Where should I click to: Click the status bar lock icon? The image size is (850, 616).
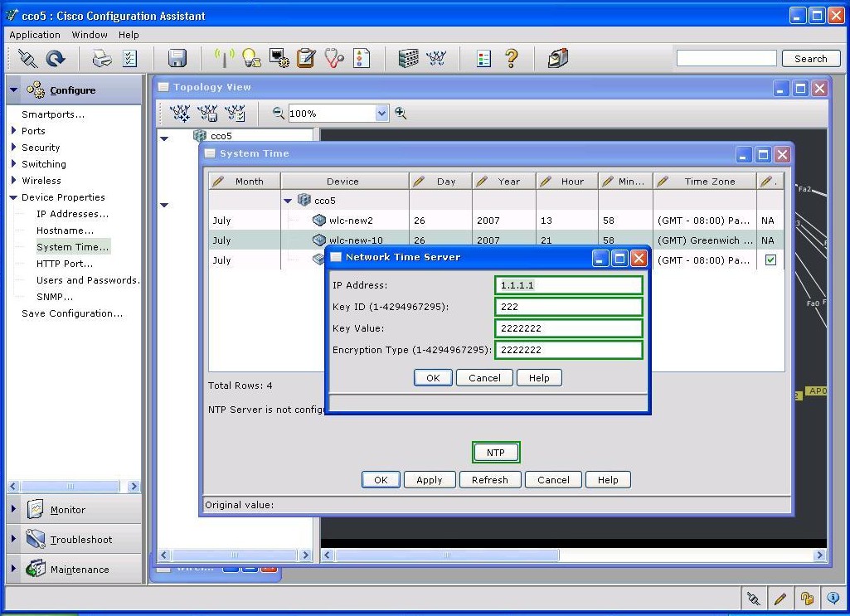click(807, 598)
